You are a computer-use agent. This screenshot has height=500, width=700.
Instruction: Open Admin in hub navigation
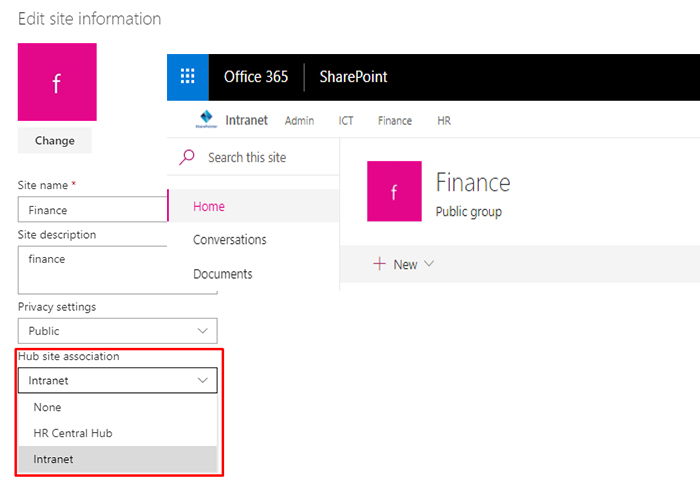click(x=300, y=121)
